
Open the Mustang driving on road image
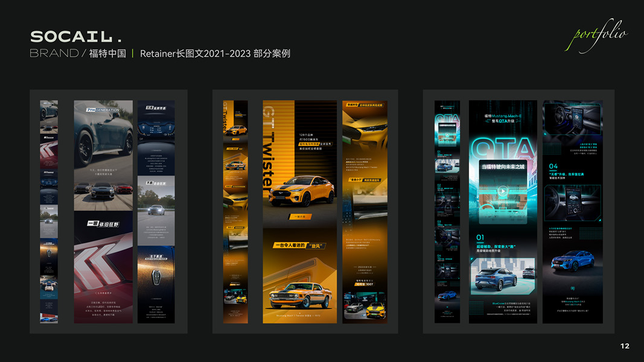tap(156, 211)
